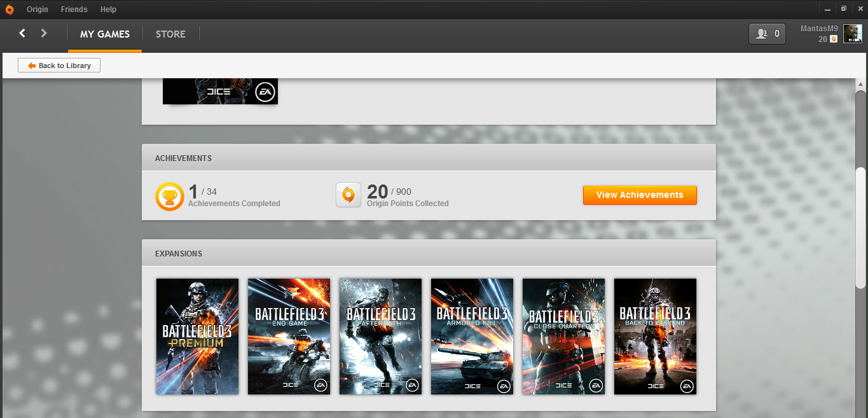
Task: Click the '/ 34' achievements total text
Action: coord(209,192)
